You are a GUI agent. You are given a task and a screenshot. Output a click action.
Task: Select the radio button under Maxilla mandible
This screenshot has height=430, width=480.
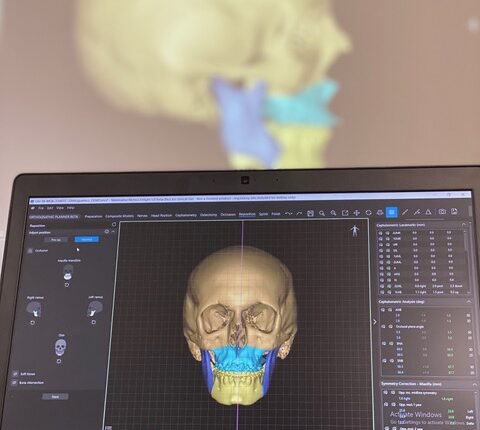point(67,285)
